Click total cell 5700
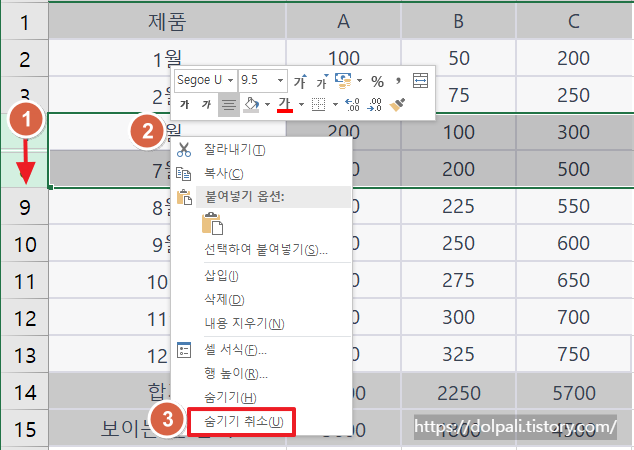 click(575, 392)
